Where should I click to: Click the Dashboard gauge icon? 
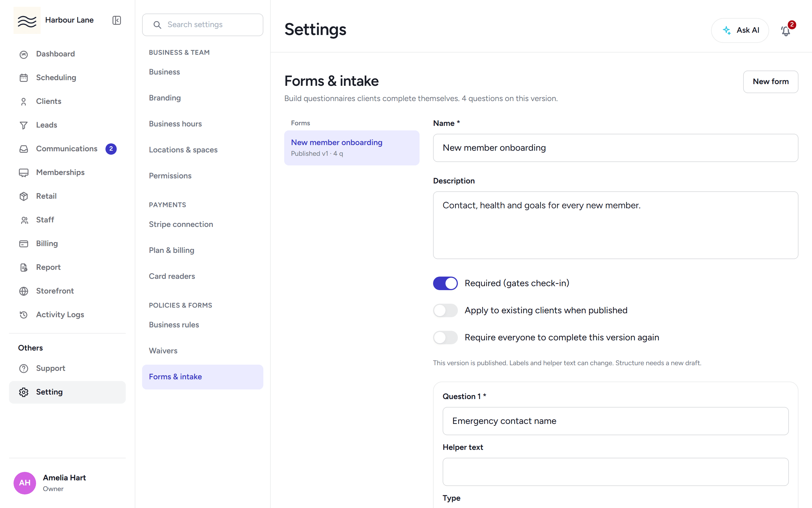tap(23, 54)
